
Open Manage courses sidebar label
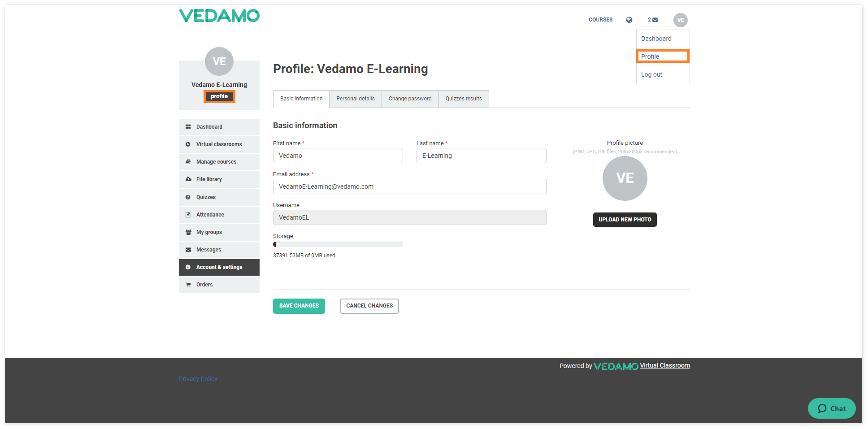217,162
